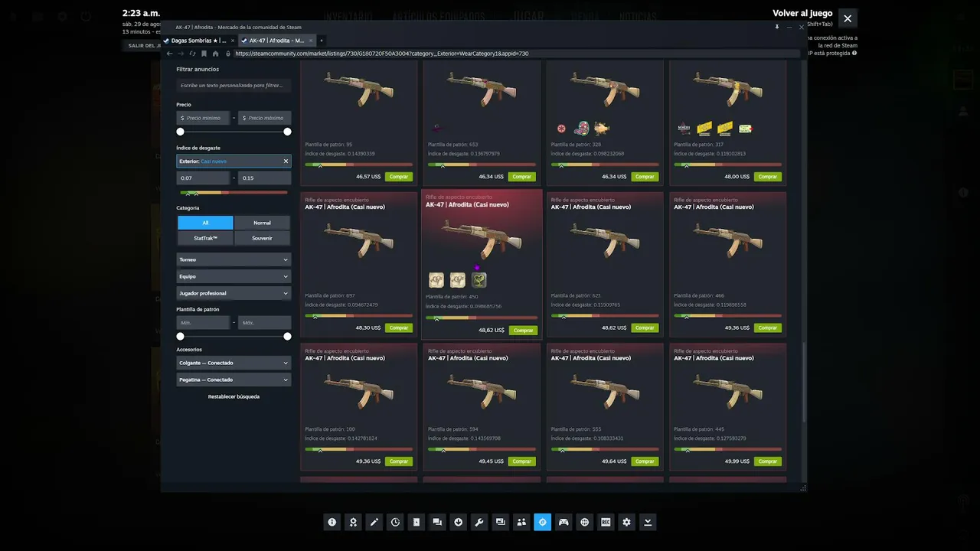Screen dimensions: 980x551
Task: Select the All category filter
Action: (205, 223)
